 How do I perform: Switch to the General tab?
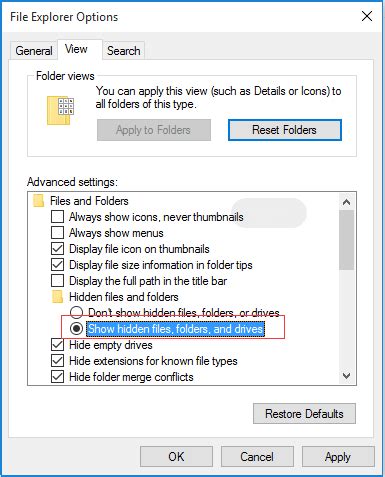click(x=34, y=51)
